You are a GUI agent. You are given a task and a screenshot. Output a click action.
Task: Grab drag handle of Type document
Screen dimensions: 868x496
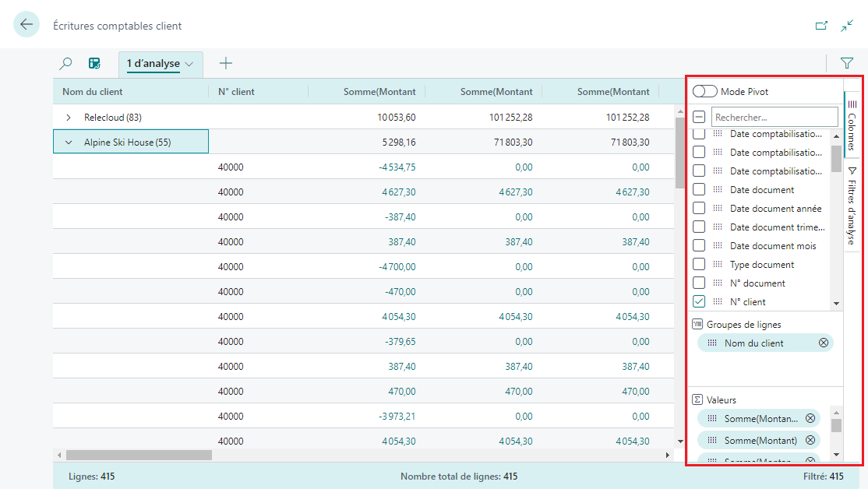(x=718, y=264)
